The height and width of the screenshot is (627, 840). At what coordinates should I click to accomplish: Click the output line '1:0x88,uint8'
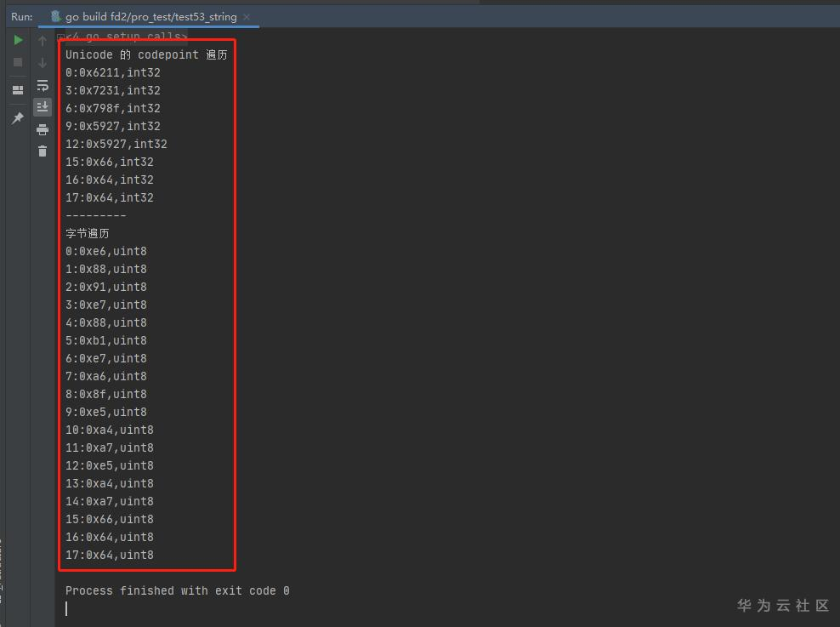106,269
